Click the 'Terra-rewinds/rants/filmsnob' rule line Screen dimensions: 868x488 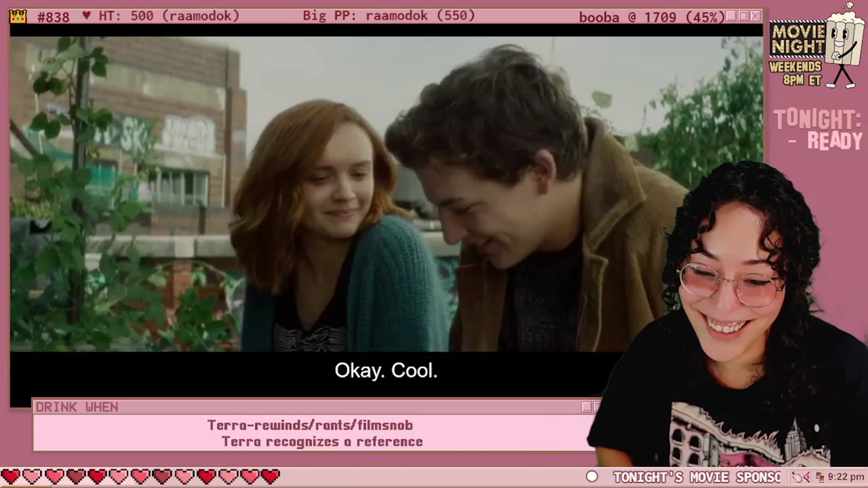pos(310,425)
